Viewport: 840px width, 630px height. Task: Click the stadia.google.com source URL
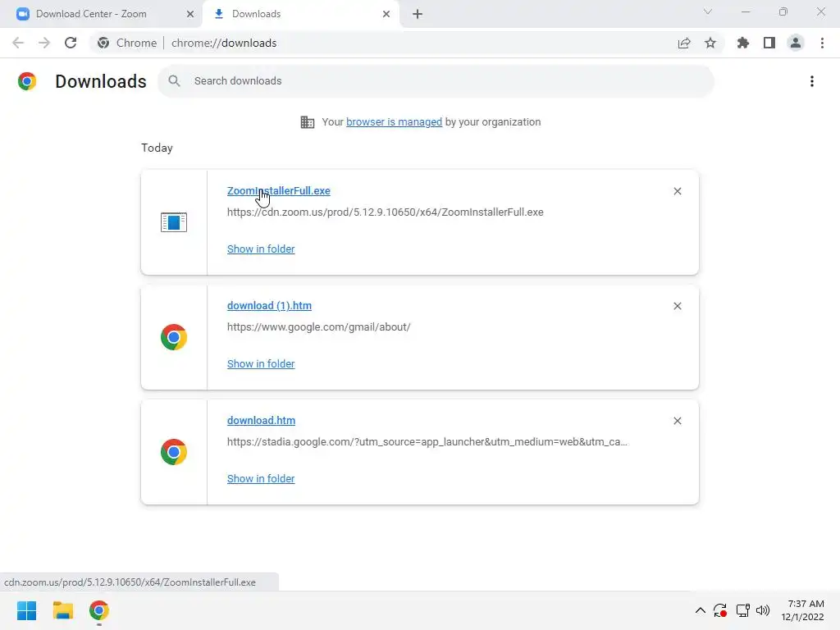(x=427, y=442)
